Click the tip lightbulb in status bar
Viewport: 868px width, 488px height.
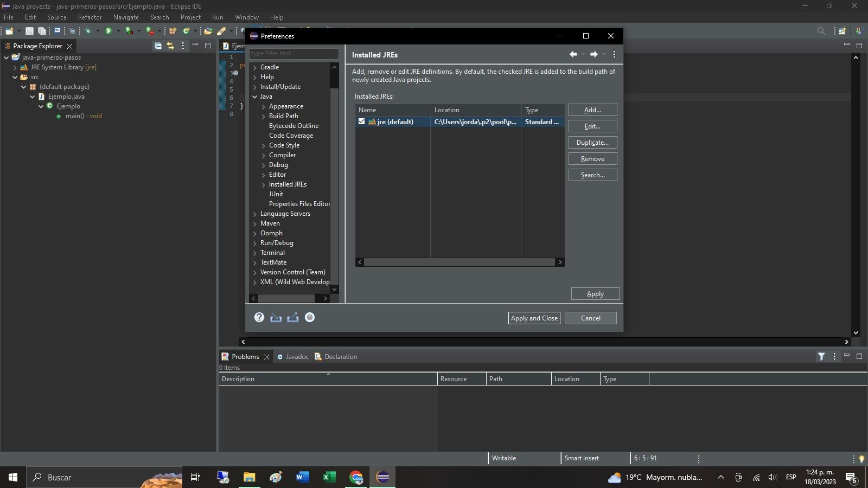[861, 459]
